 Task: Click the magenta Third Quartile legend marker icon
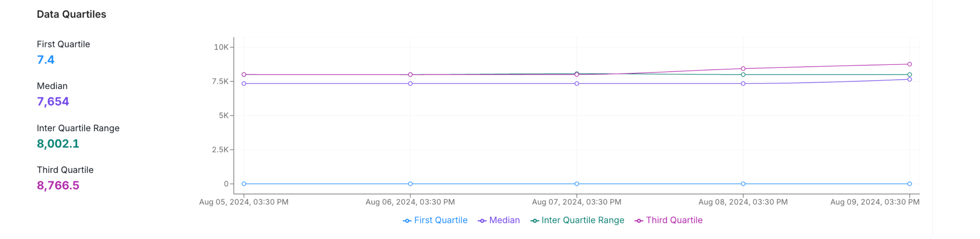[639, 221]
